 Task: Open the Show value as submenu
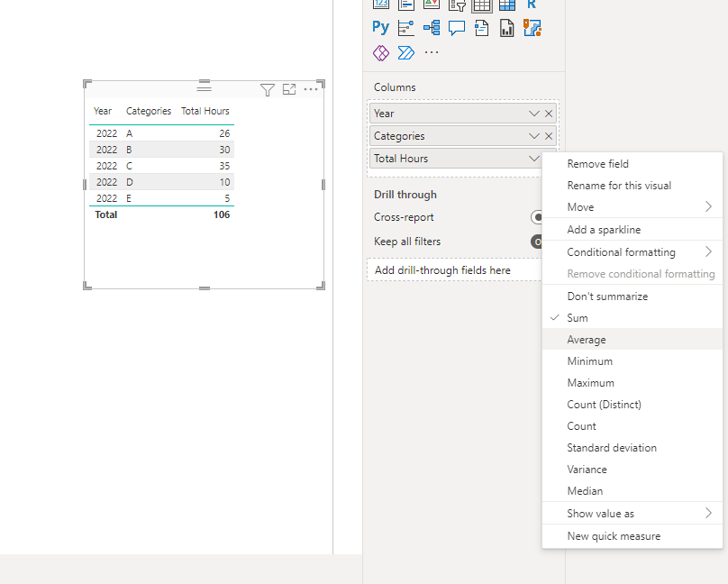(x=632, y=514)
